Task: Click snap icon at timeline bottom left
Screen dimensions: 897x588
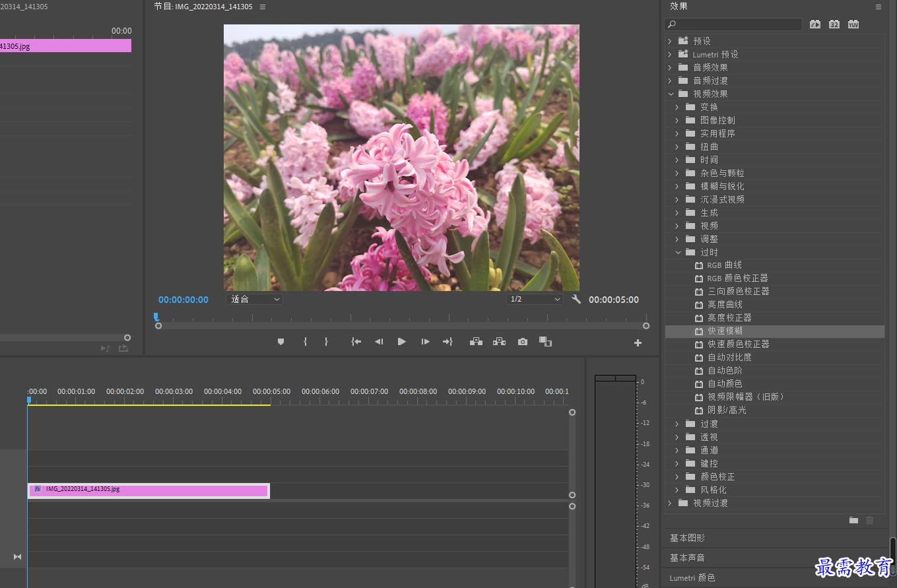Action: tap(17, 557)
